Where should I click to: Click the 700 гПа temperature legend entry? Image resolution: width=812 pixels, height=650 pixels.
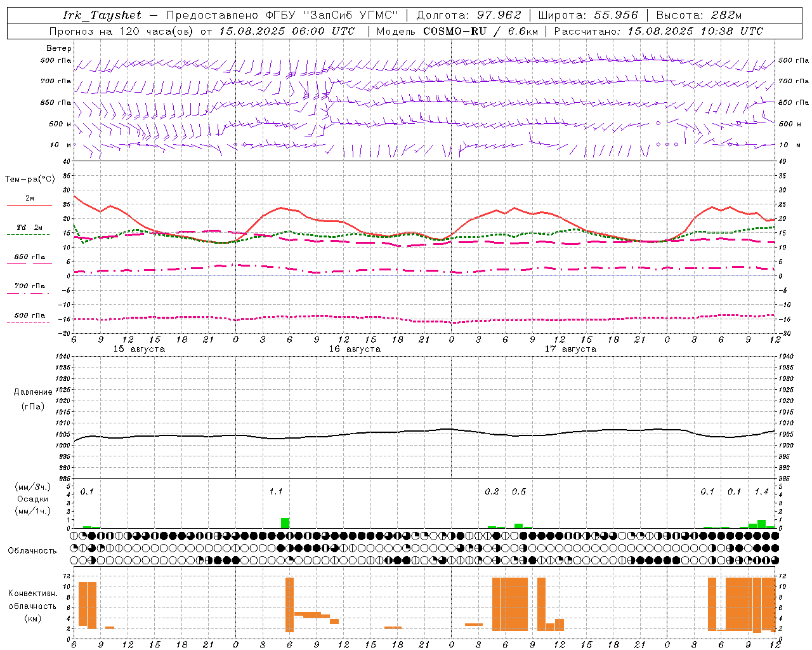[x=30, y=286]
